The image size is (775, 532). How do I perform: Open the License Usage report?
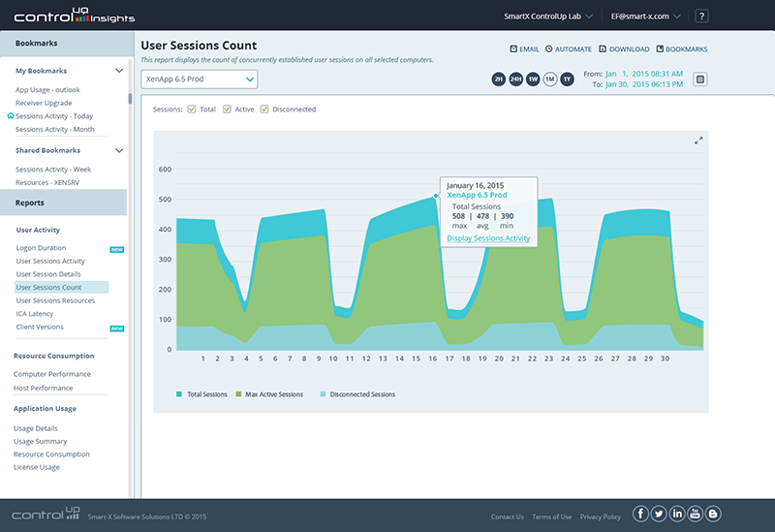[x=37, y=467]
